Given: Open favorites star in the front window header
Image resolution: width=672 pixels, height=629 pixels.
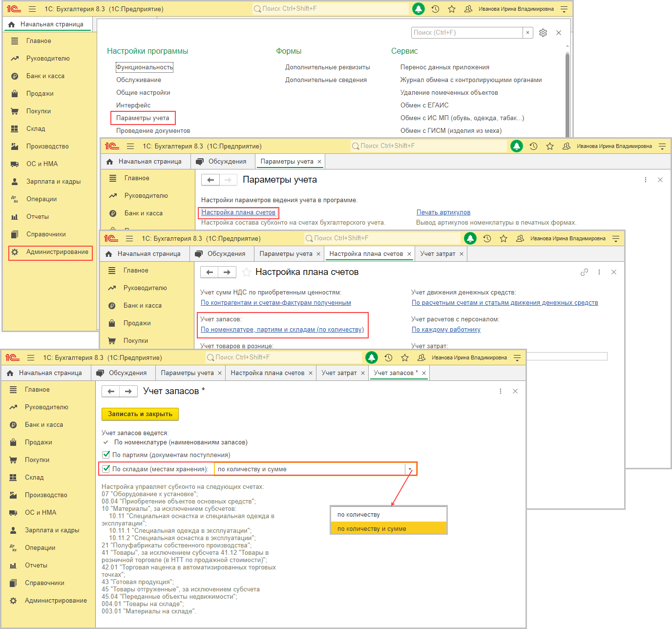Looking at the screenshot, I should [x=405, y=357].
